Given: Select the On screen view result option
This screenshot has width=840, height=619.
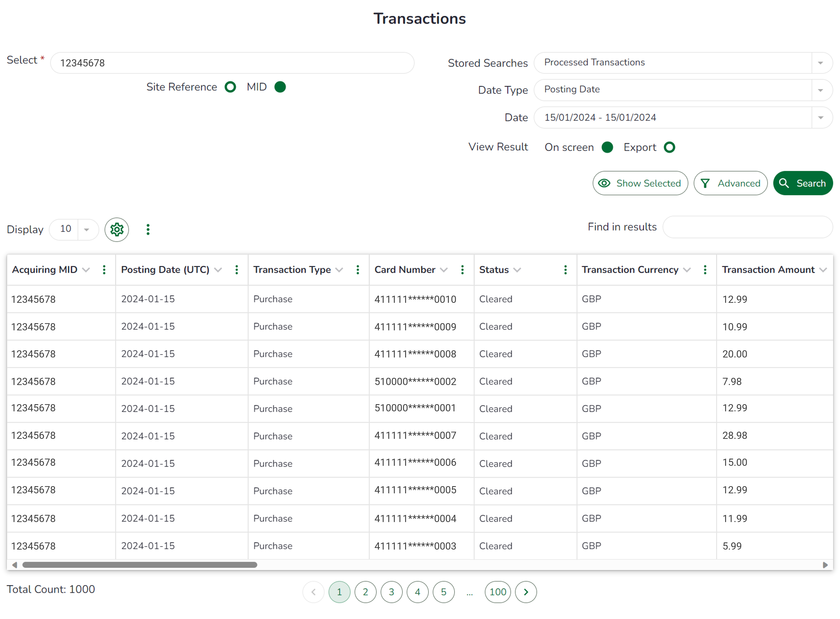Looking at the screenshot, I should 607,147.
